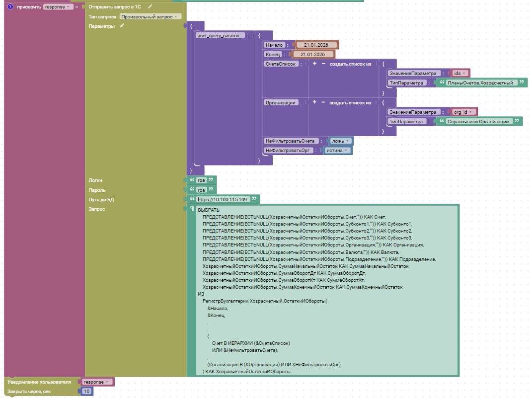Edit the Начало date field 21.01.2026
The height and width of the screenshot is (401, 532).
316,45
